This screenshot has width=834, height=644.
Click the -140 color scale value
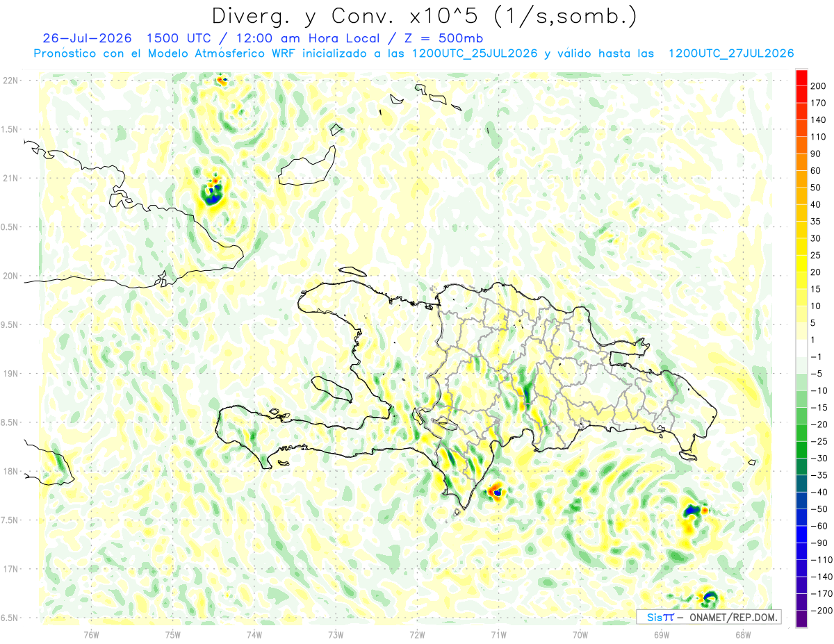pos(820,577)
